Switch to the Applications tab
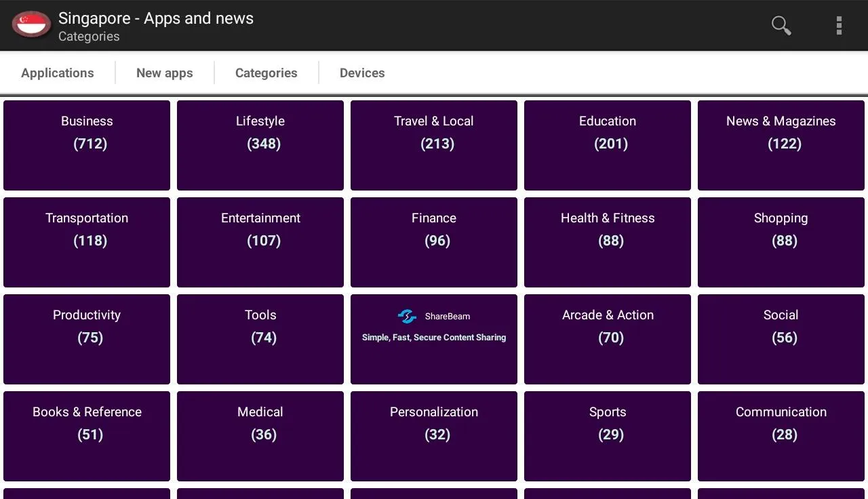The image size is (868, 499). [x=58, y=73]
